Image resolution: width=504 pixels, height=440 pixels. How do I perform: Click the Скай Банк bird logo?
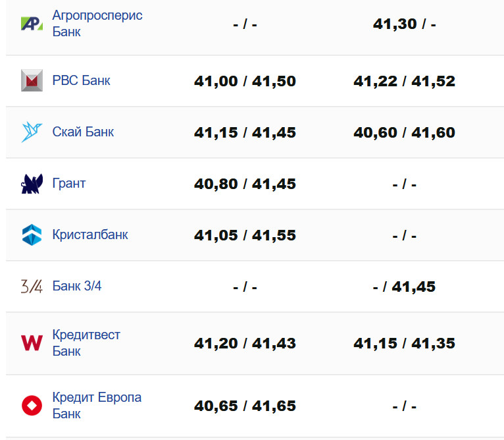32,132
